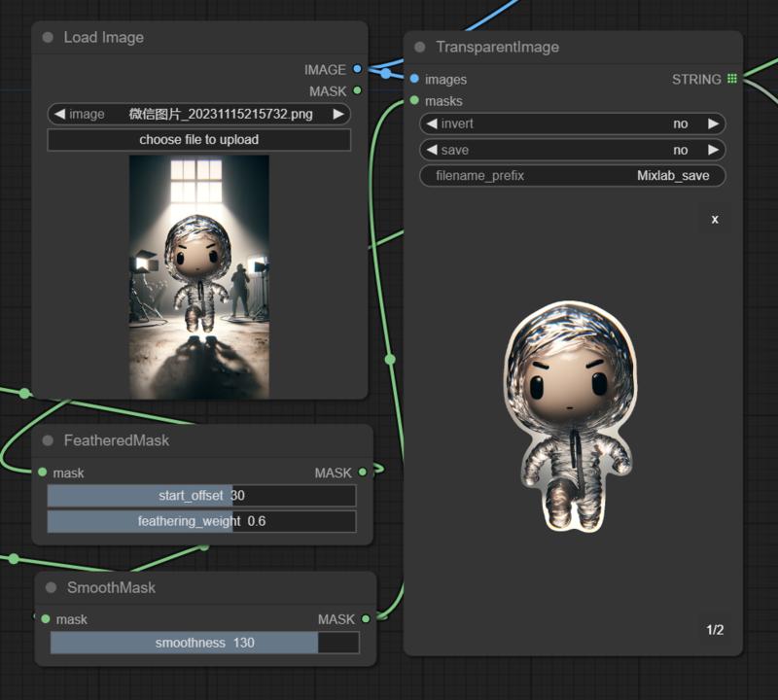Click the left arrow of the invert option
Image resolution: width=778 pixels, height=700 pixels.
coord(432,124)
